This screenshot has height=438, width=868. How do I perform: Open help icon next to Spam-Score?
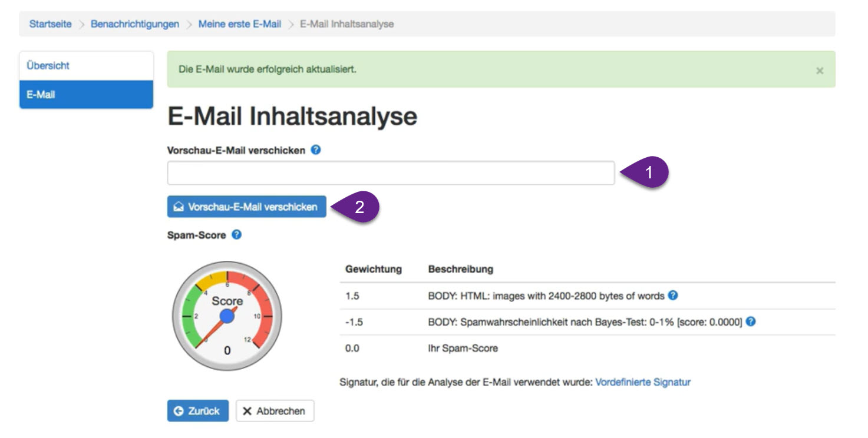236,234
